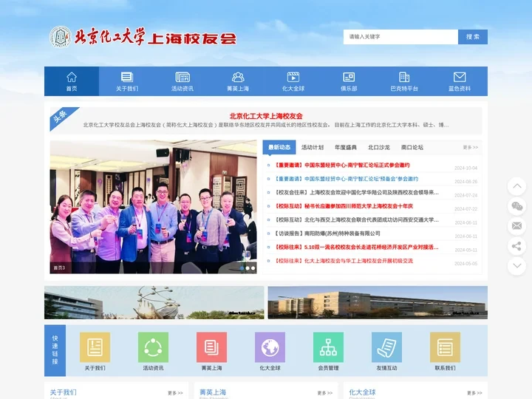532x399 pixels.
Task: Open purple 化大全球 globe tile
Action: [x=270, y=347]
